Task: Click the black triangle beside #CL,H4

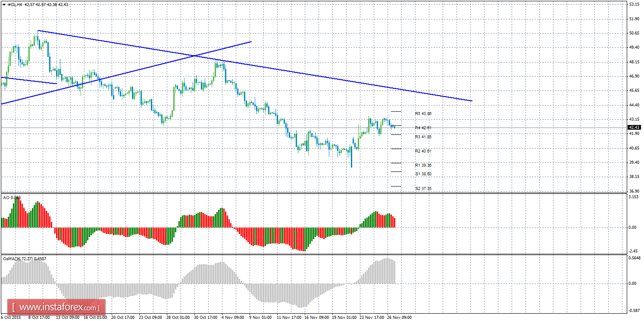Action: [x=4, y=4]
